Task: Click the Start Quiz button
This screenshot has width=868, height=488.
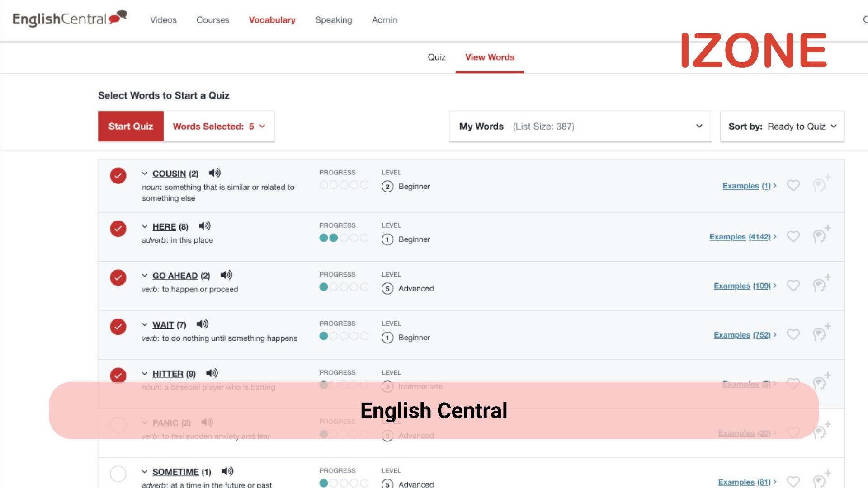Action: (x=131, y=127)
